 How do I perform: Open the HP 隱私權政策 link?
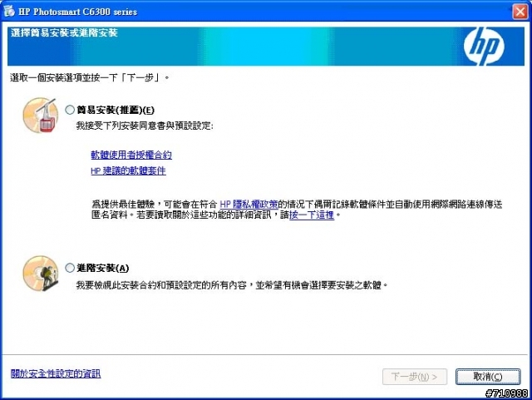click(x=249, y=204)
